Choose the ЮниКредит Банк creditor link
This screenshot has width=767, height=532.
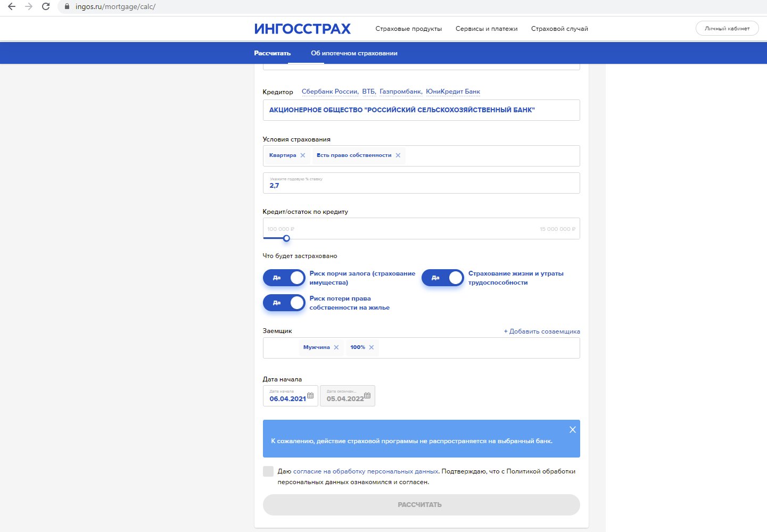[x=453, y=92]
